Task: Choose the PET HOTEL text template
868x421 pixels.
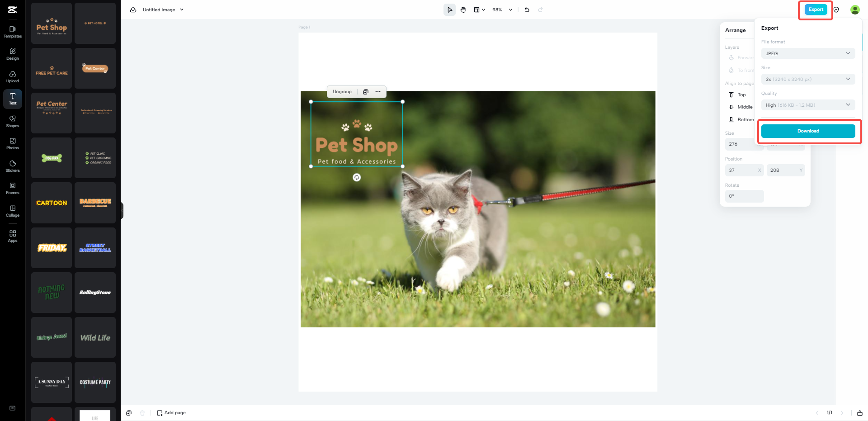Action: click(95, 23)
